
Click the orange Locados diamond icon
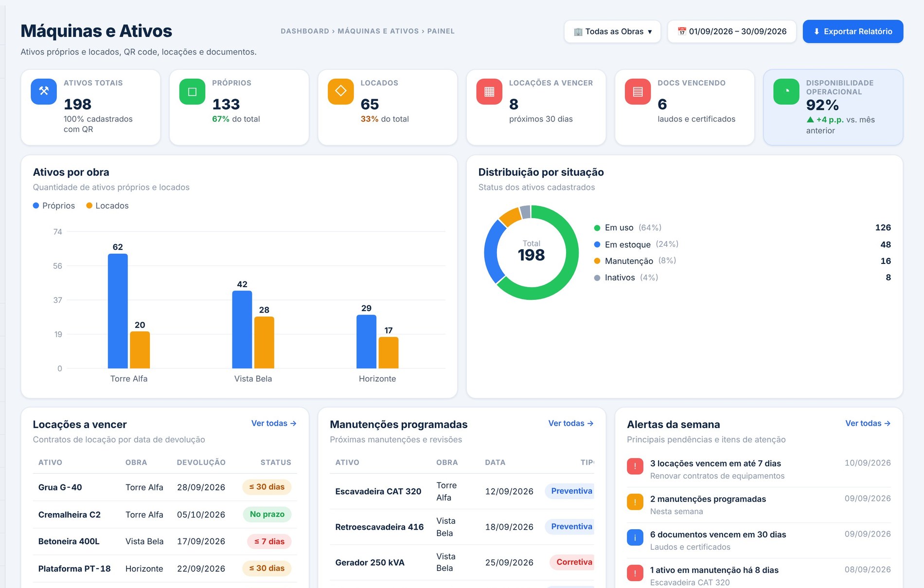tap(341, 91)
